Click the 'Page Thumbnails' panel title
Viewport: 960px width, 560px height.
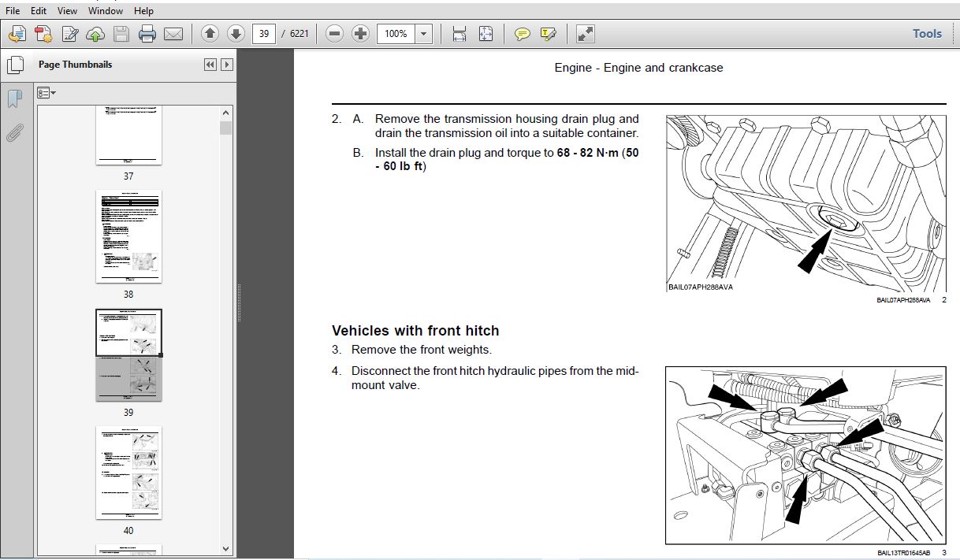tap(75, 65)
